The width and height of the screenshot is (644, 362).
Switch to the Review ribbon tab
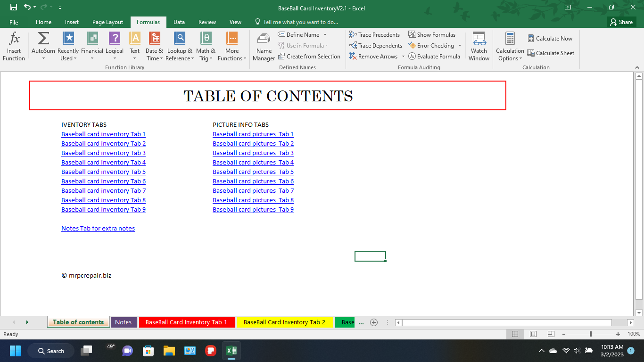(x=207, y=22)
